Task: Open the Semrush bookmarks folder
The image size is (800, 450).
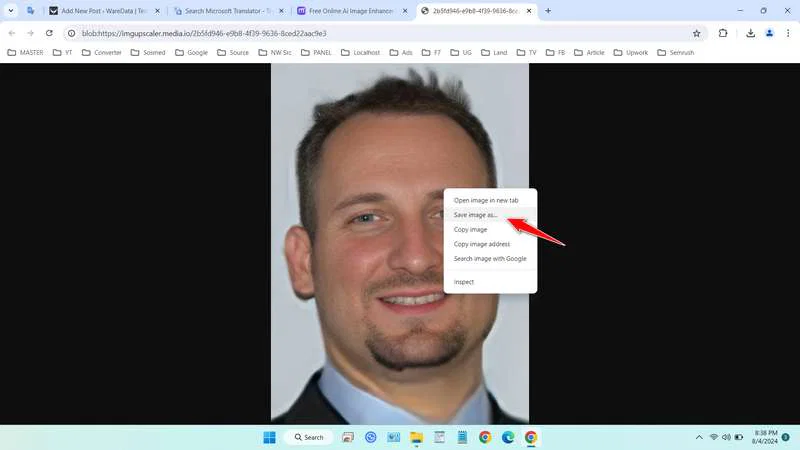Action: 676,53
